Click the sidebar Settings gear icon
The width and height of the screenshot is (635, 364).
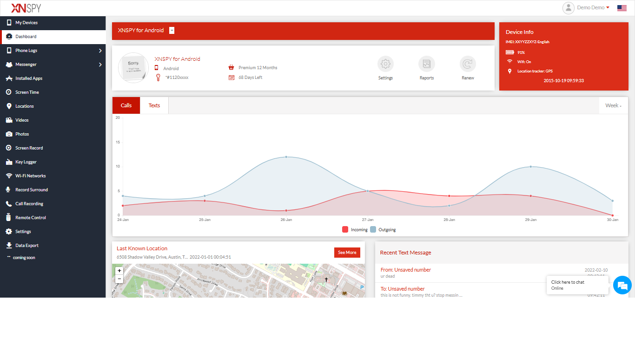tap(9, 232)
